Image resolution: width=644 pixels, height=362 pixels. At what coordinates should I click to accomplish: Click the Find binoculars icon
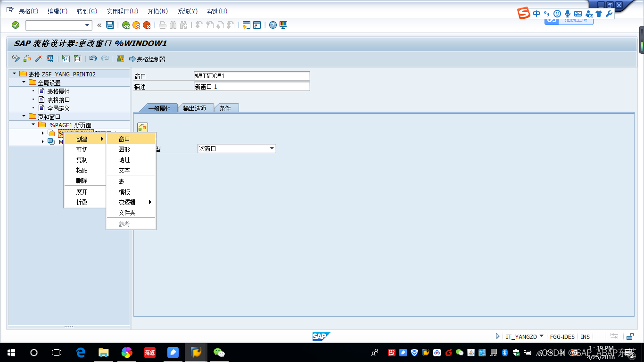pos(173,25)
